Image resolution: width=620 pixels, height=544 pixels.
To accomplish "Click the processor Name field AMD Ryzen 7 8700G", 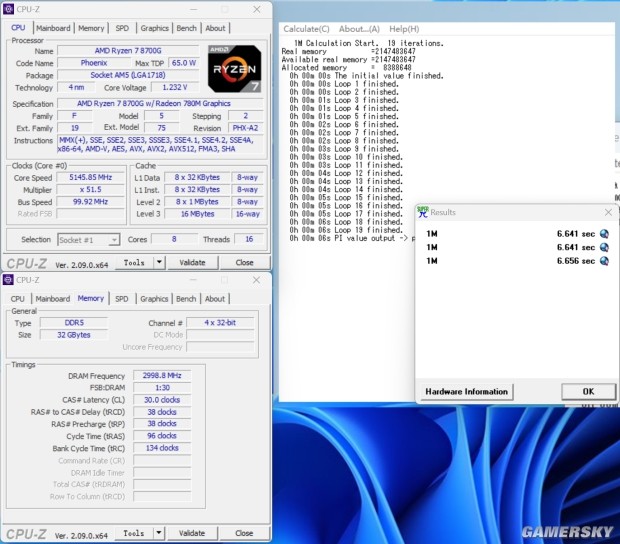I will [x=128, y=51].
